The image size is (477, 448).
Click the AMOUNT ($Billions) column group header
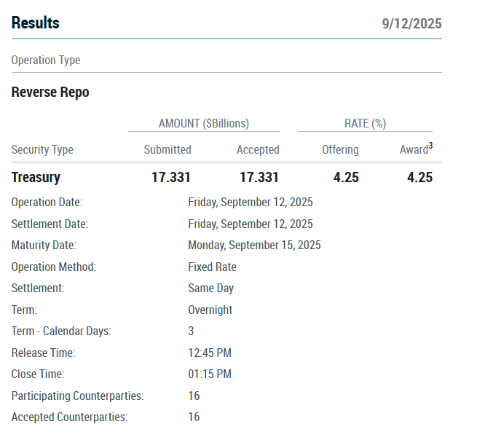204,123
